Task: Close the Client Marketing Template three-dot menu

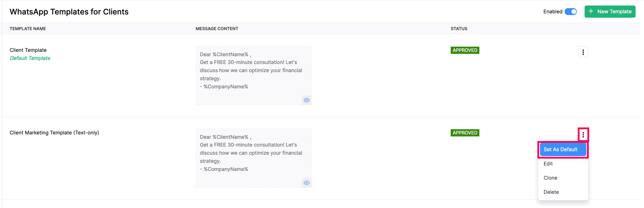Action: 583,135
